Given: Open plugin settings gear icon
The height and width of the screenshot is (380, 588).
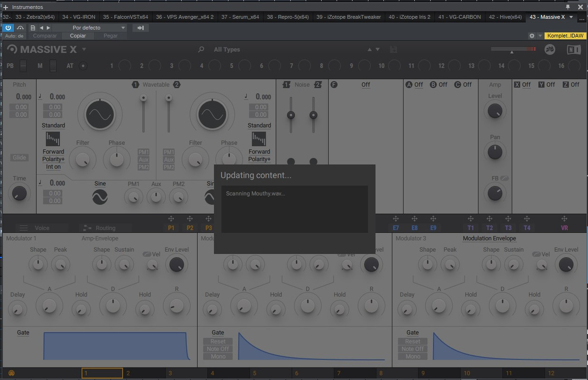Looking at the screenshot, I should (532, 36).
